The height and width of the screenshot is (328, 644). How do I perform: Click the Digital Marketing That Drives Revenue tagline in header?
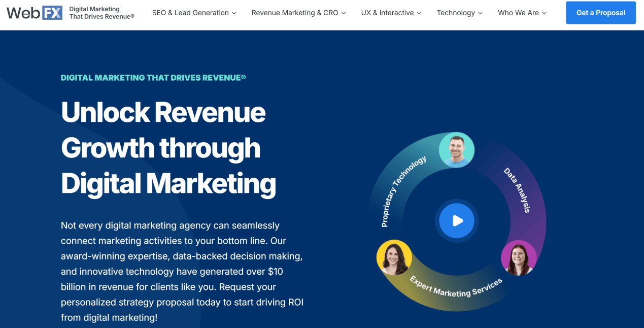pyautogui.click(x=101, y=13)
